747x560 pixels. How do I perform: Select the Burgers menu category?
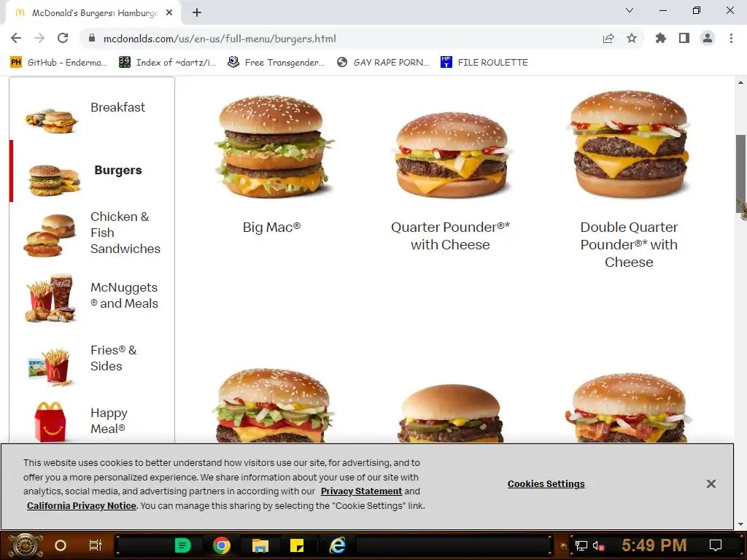(x=117, y=170)
